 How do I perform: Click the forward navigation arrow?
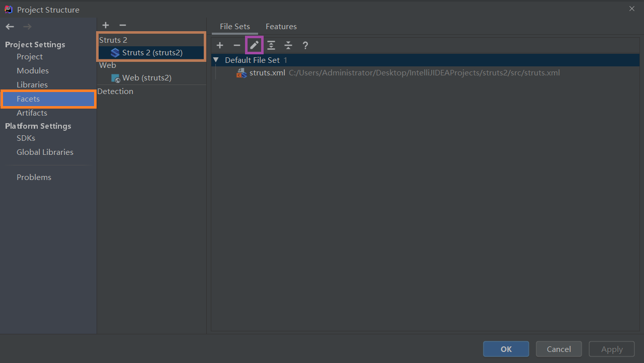27,27
